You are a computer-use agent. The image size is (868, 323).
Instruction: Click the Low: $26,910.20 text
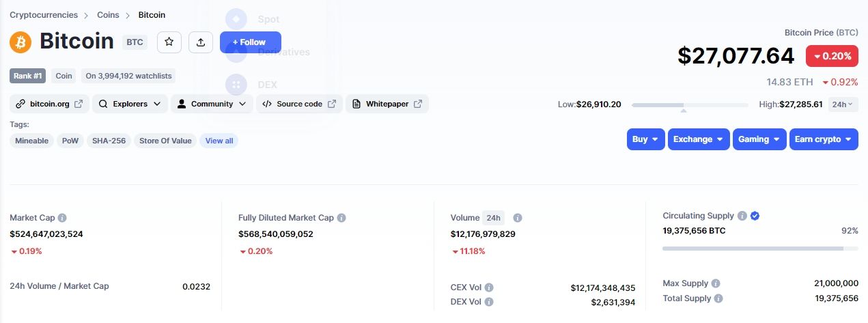coord(590,104)
